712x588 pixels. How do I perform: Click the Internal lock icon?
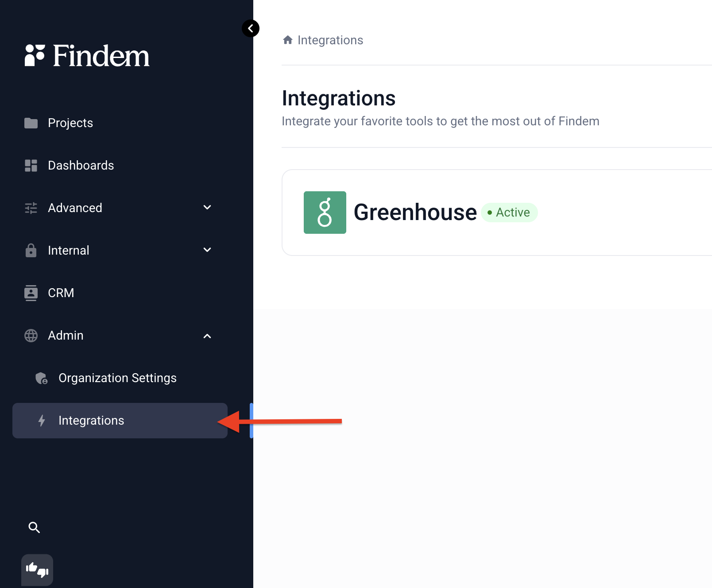click(x=31, y=250)
